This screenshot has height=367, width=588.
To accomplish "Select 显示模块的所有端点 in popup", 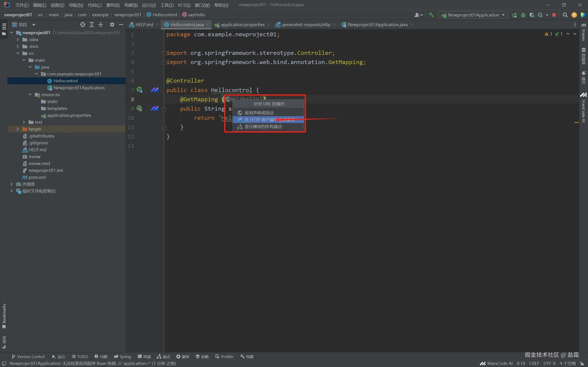I will coord(263,127).
